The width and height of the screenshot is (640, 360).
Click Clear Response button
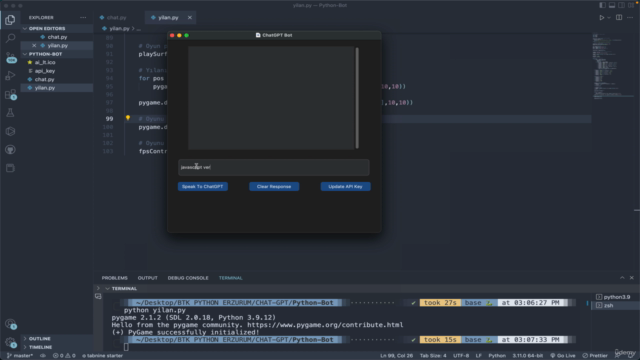[x=274, y=187]
